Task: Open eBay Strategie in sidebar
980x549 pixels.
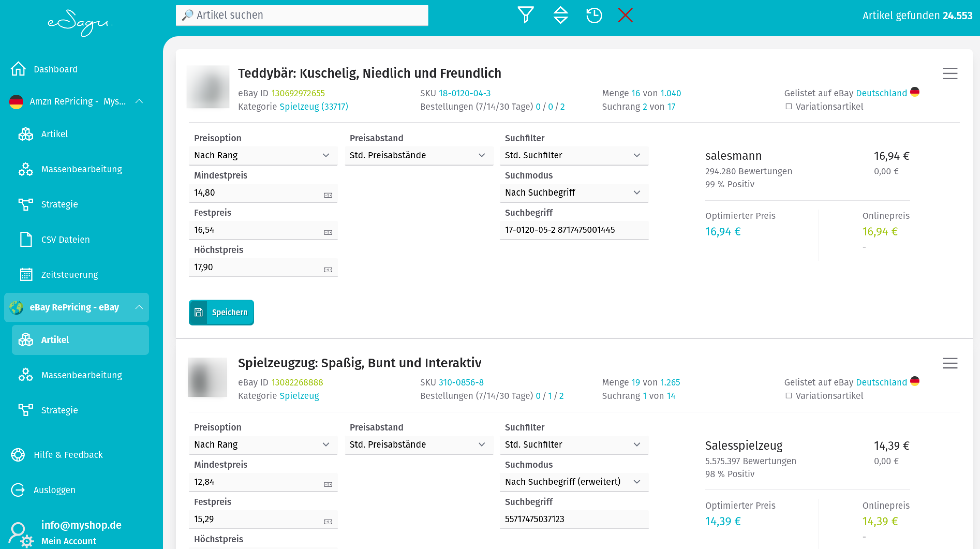Action: (x=48, y=410)
